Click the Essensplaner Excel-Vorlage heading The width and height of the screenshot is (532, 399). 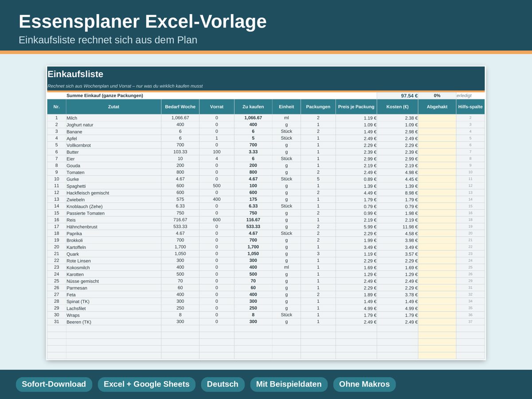point(143,21)
